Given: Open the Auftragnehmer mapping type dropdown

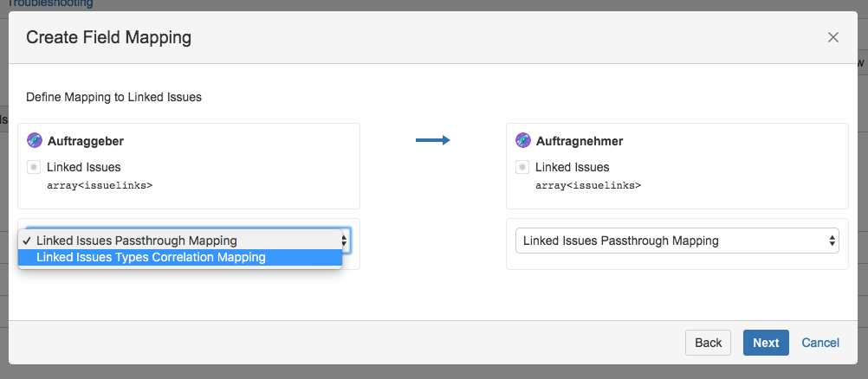Looking at the screenshot, I should coord(677,241).
